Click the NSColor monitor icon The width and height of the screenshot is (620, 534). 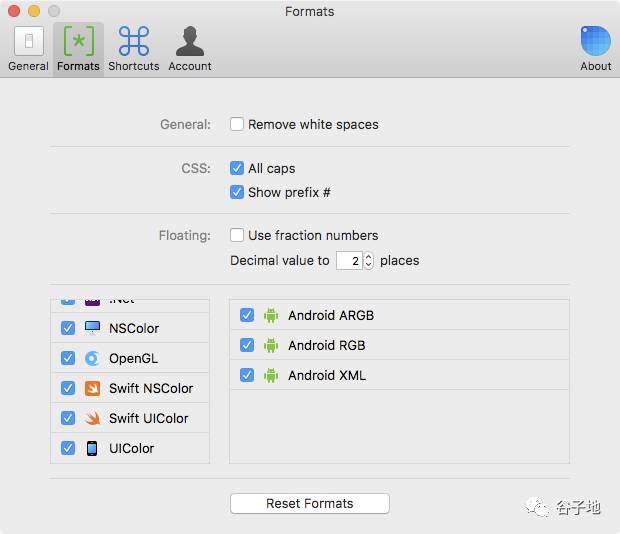pos(92,328)
